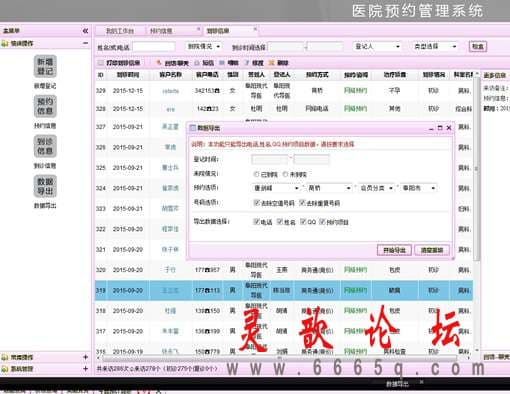The width and height of the screenshot is (510, 394).
Task: Close the 到诊信息 tab
Action: [255, 29]
